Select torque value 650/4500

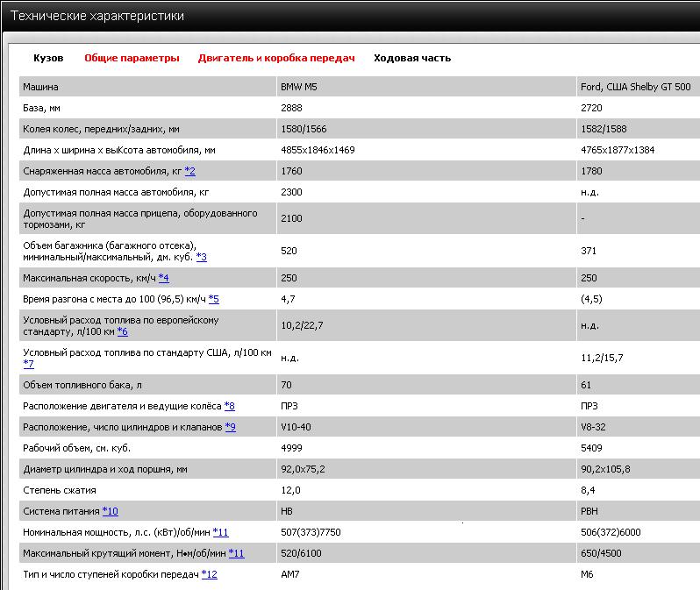[602, 553]
